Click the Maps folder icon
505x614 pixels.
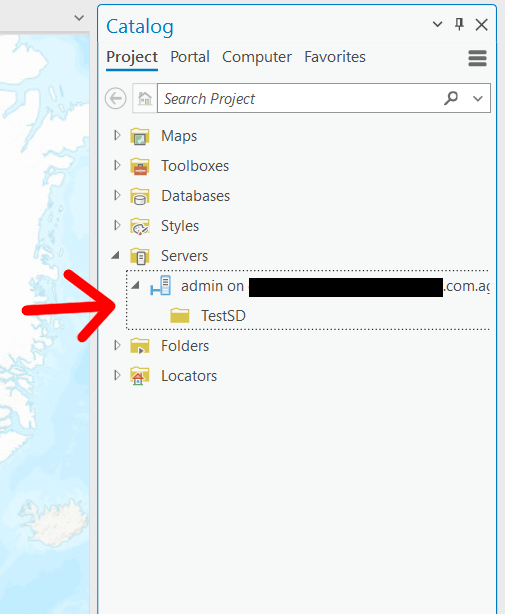pyautogui.click(x=140, y=136)
